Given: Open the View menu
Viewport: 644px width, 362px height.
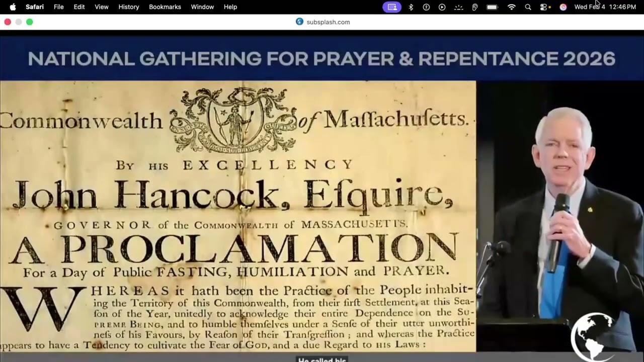Looking at the screenshot, I should pos(102,7).
